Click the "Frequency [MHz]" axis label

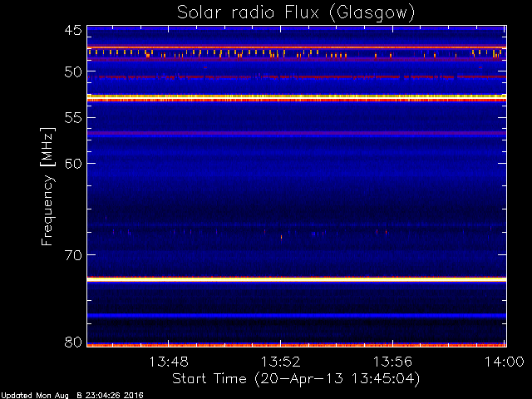click(47, 186)
